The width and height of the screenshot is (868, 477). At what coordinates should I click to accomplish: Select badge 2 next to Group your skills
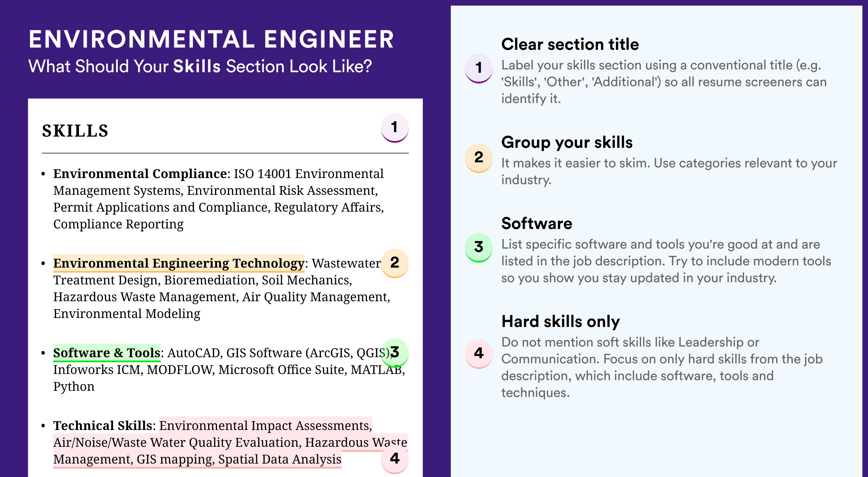pyautogui.click(x=479, y=158)
